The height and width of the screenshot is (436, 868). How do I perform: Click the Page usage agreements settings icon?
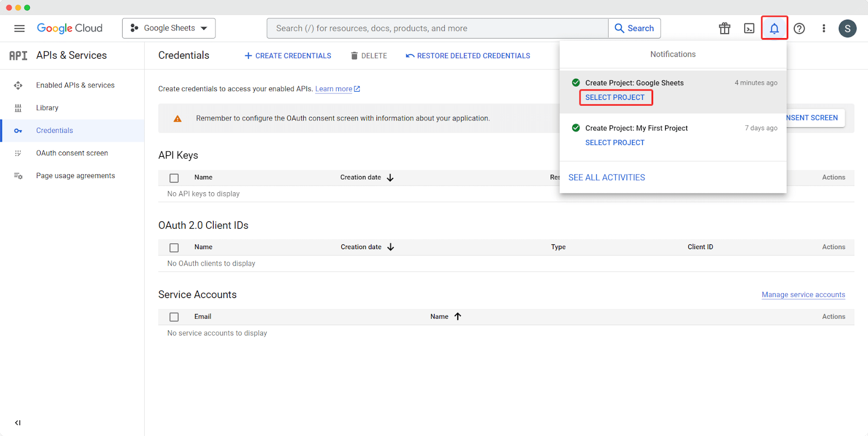[18, 176]
